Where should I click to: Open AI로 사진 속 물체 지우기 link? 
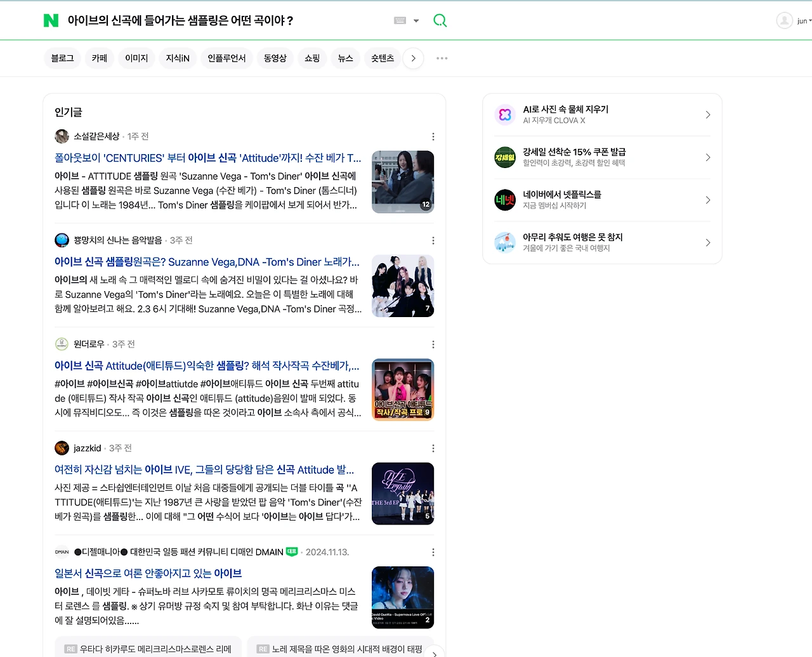click(x=566, y=110)
